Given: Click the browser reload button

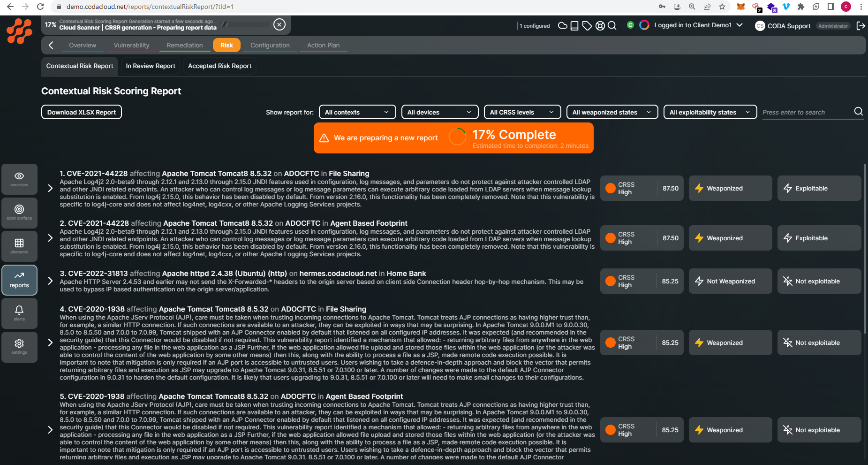Looking at the screenshot, I should tap(40, 7).
